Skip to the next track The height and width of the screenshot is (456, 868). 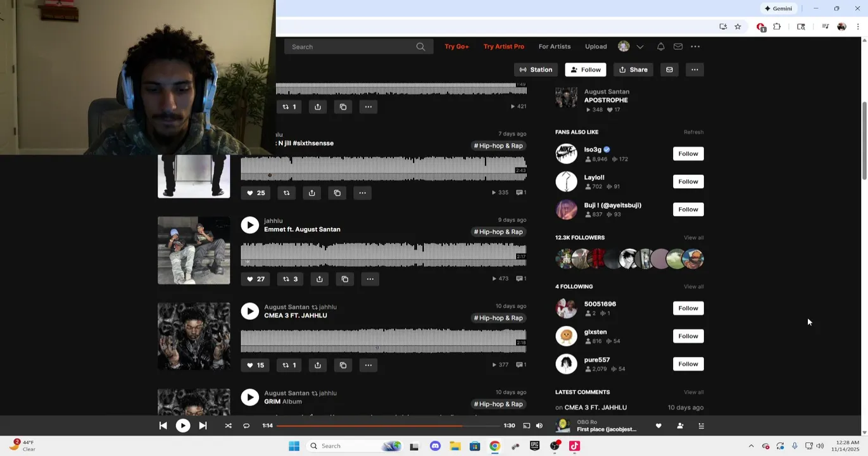[203, 426]
